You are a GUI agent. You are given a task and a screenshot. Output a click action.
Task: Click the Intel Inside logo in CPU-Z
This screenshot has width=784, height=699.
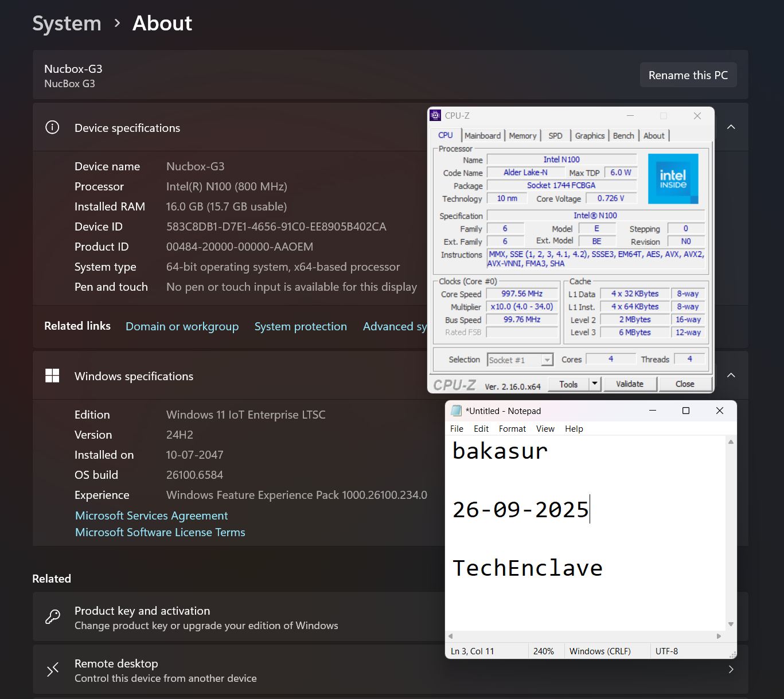click(x=673, y=178)
